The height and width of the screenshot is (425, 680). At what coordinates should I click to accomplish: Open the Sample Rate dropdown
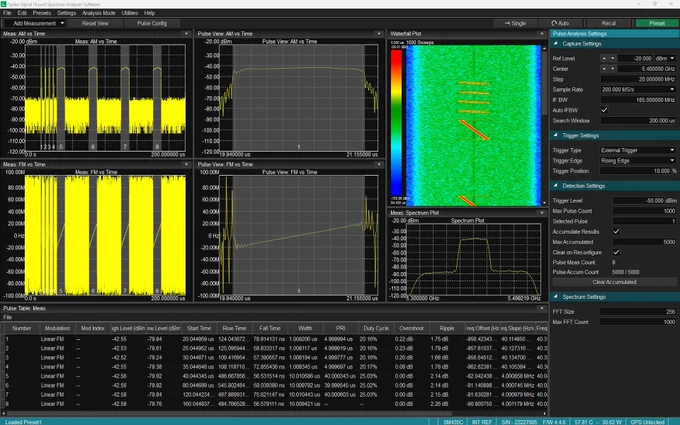pos(638,89)
